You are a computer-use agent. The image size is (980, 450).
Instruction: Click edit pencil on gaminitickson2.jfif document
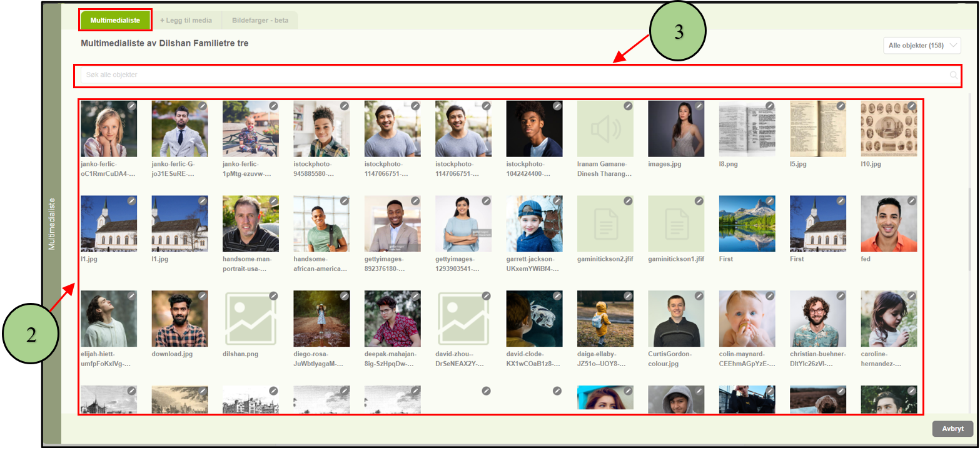(x=628, y=201)
